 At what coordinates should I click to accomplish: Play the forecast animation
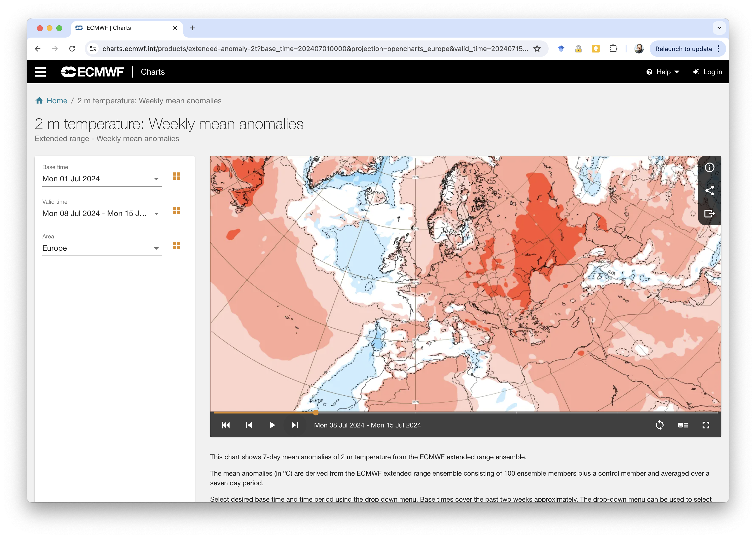[272, 425]
